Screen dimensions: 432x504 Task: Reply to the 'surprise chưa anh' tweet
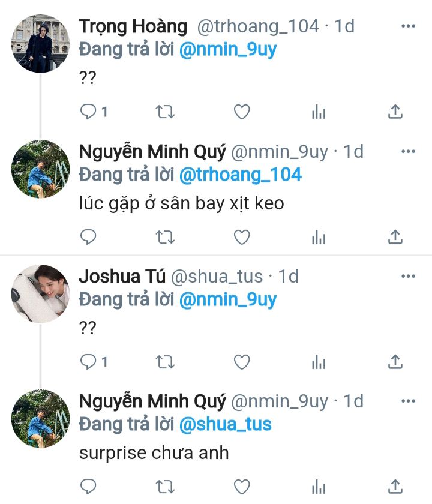point(88,487)
